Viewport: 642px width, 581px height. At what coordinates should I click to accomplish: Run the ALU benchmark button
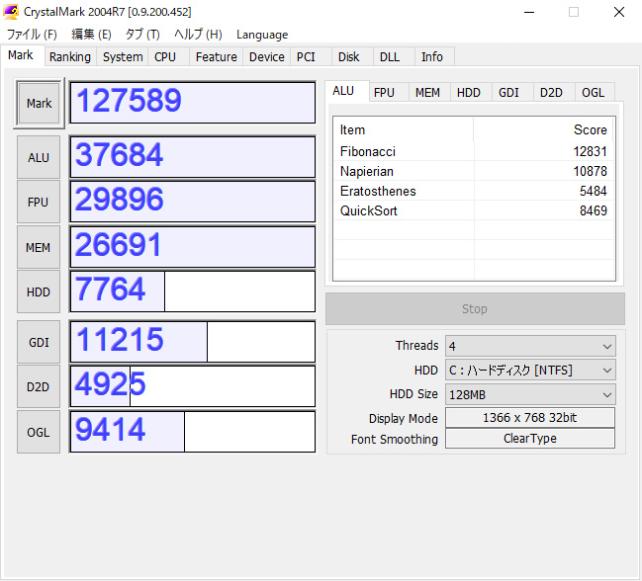[37, 157]
